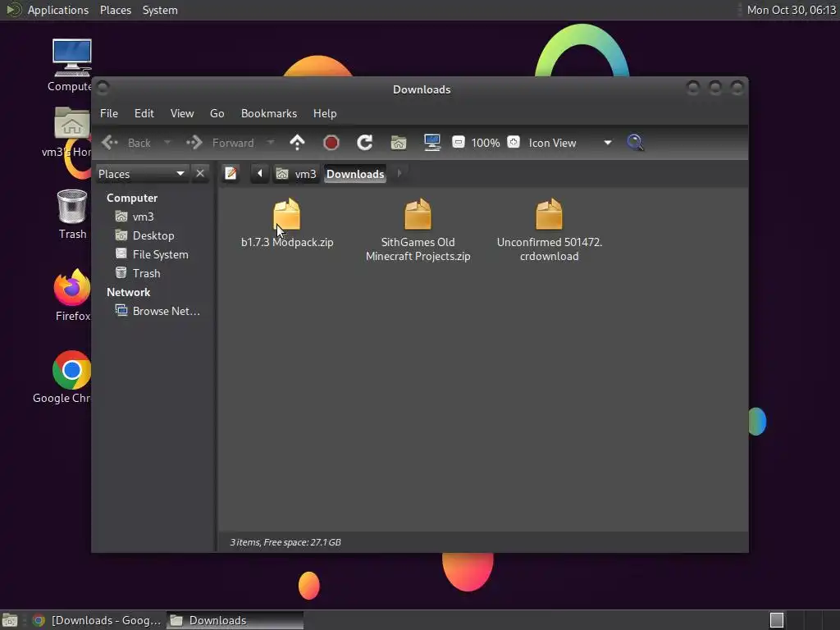840x630 pixels.
Task: Select SithGames Old Minecraft Projects.zip archive
Action: point(418,230)
